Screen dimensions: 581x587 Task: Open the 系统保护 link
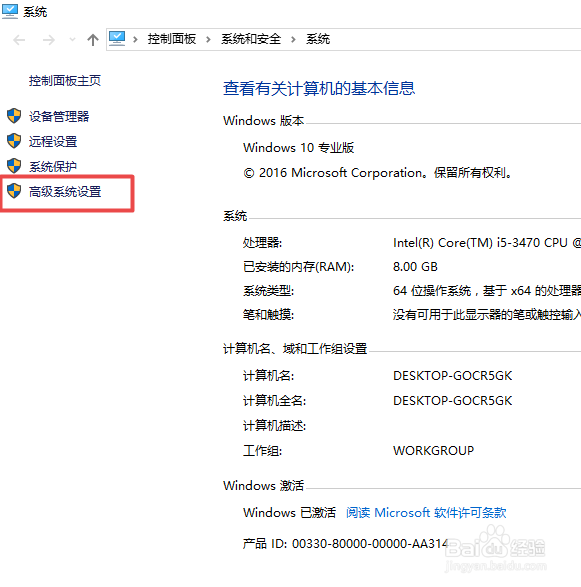click(x=53, y=167)
